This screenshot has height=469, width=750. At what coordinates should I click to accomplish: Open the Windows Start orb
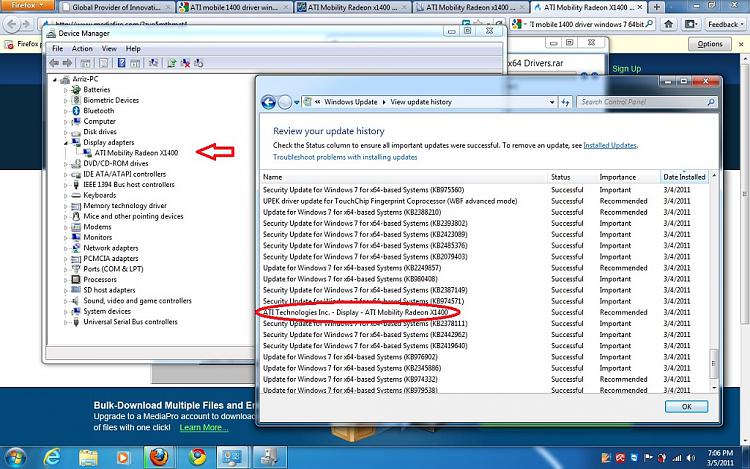tap(15, 458)
